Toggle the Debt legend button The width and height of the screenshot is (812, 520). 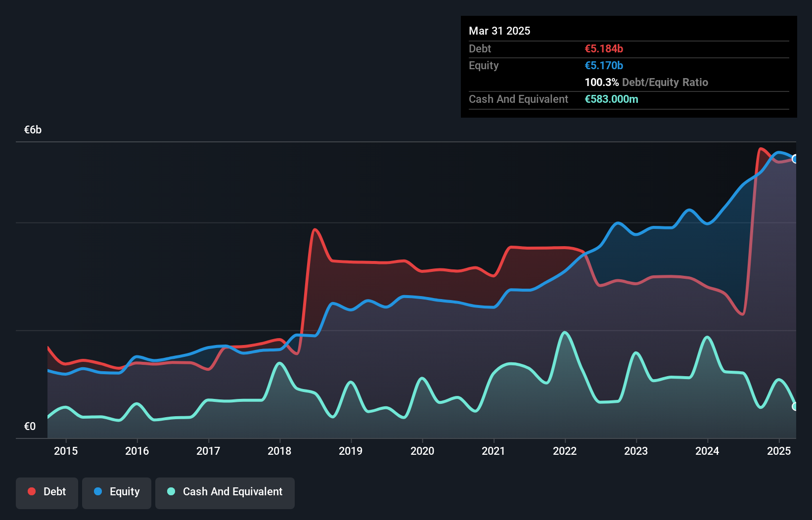(x=47, y=493)
